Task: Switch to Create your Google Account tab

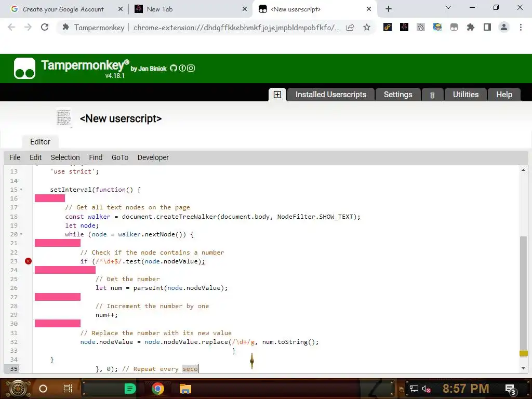Action: (x=63, y=9)
